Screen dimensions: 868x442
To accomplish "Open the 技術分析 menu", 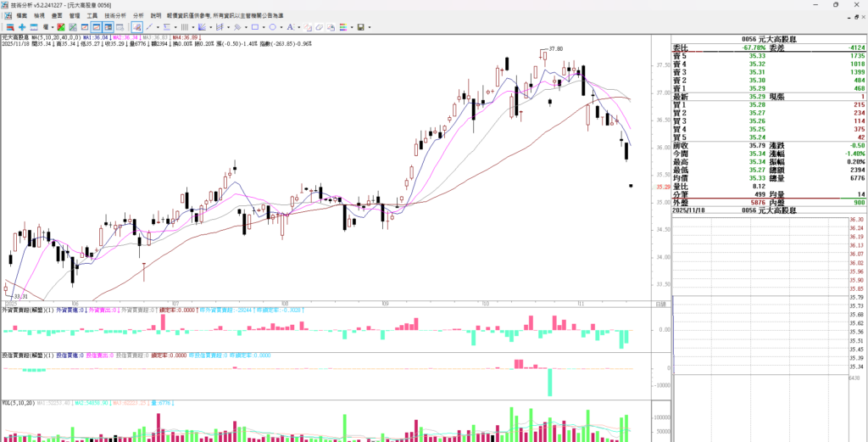I will tap(115, 15).
